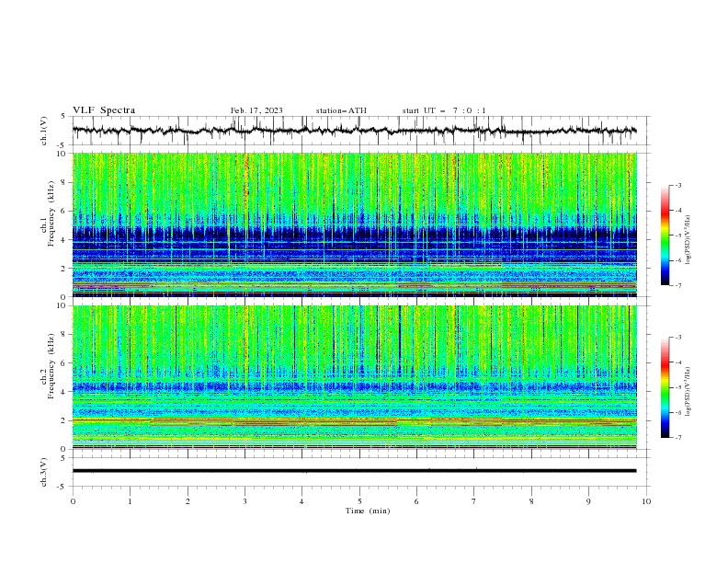Click inside the ch.1 spectrogram panel
This screenshot has width=728, height=563.
coord(354,224)
